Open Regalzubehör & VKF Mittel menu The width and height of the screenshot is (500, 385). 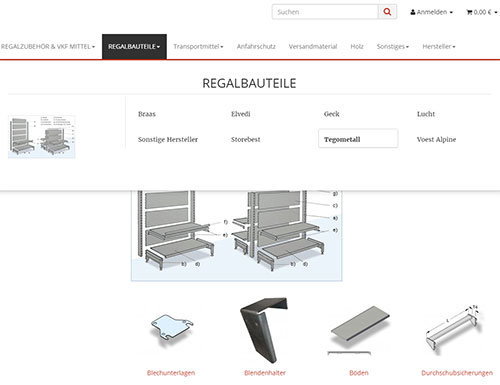pyautogui.click(x=48, y=47)
